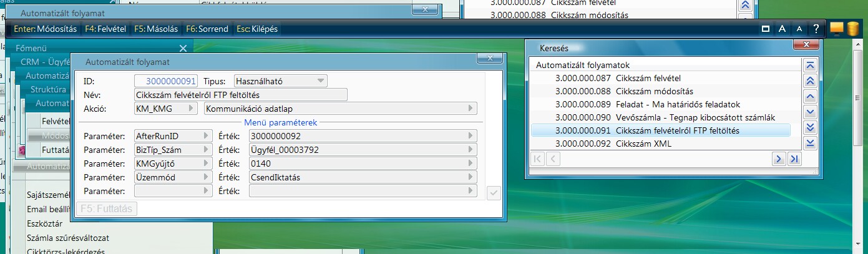Click page-up button in background list window

coord(745,5)
